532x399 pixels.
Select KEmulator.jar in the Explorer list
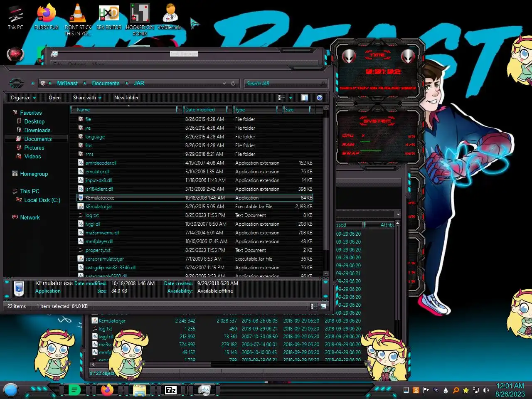pyautogui.click(x=195, y=207)
